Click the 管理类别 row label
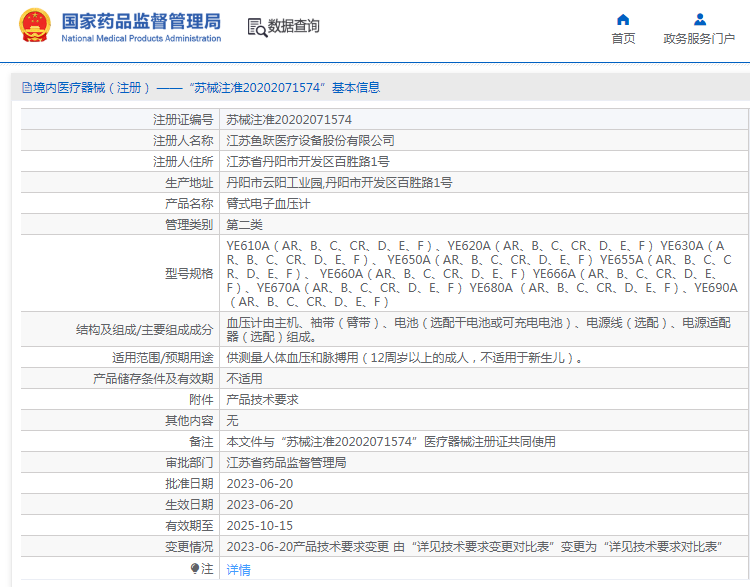 click(x=189, y=225)
